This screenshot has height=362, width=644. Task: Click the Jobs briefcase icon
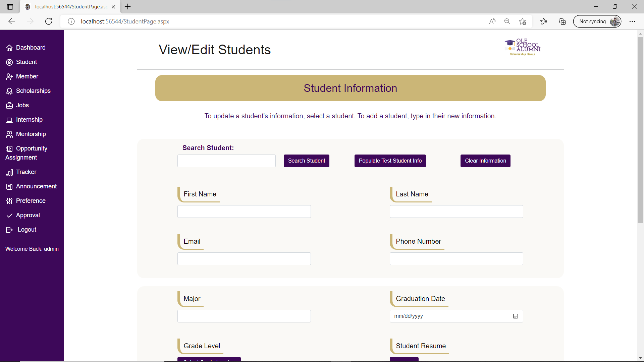[9, 106]
